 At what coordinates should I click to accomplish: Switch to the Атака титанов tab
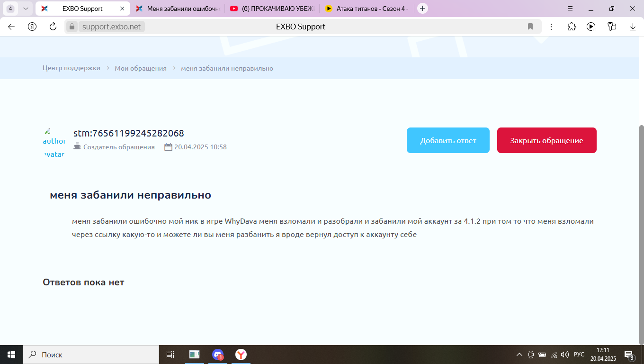(367, 9)
